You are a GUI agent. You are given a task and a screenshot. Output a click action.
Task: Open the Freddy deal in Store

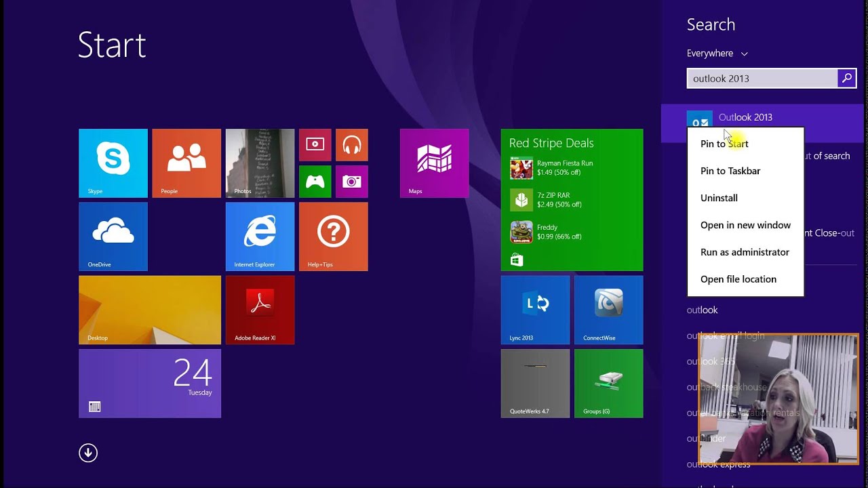coord(547,232)
